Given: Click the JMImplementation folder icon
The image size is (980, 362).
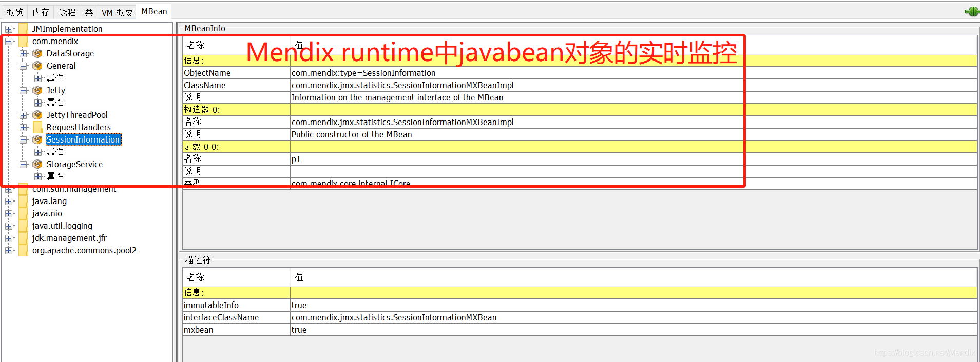Looking at the screenshot, I should pos(23,29).
